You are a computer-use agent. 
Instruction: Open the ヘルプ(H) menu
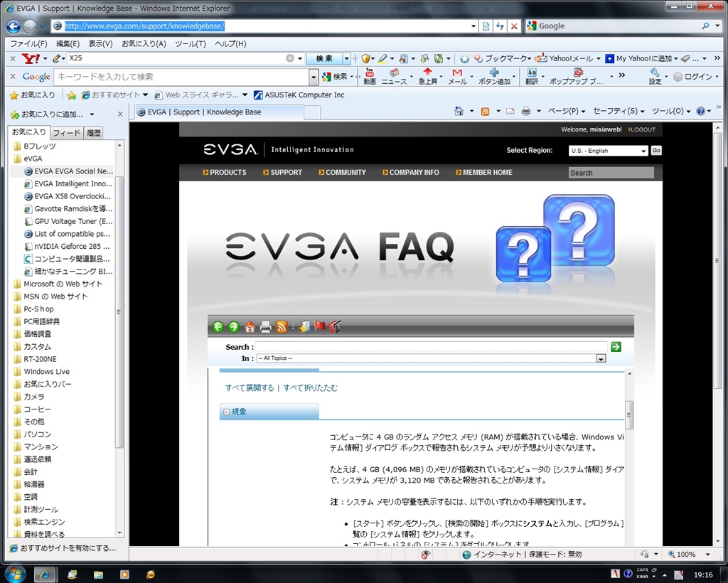tap(230, 43)
